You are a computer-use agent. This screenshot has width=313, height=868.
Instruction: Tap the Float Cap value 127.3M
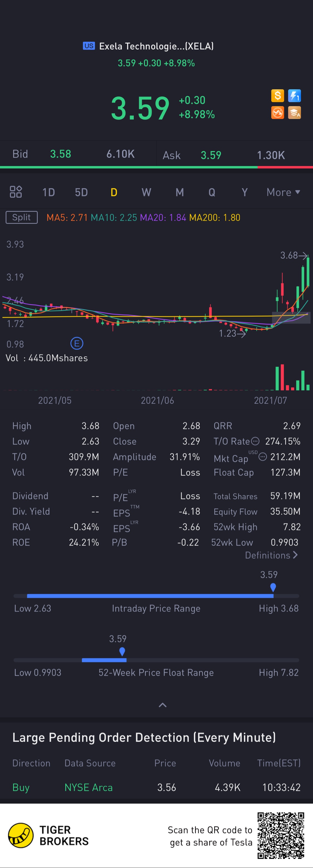pyautogui.click(x=285, y=472)
